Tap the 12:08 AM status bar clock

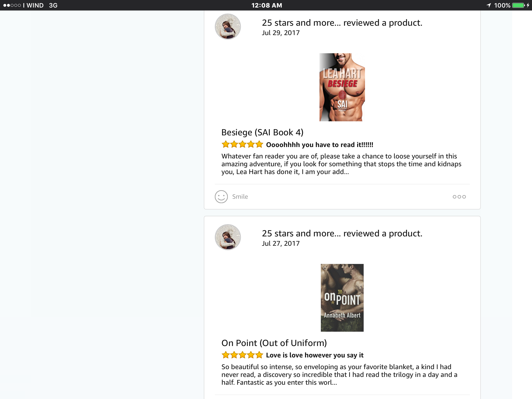coord(267,5)
